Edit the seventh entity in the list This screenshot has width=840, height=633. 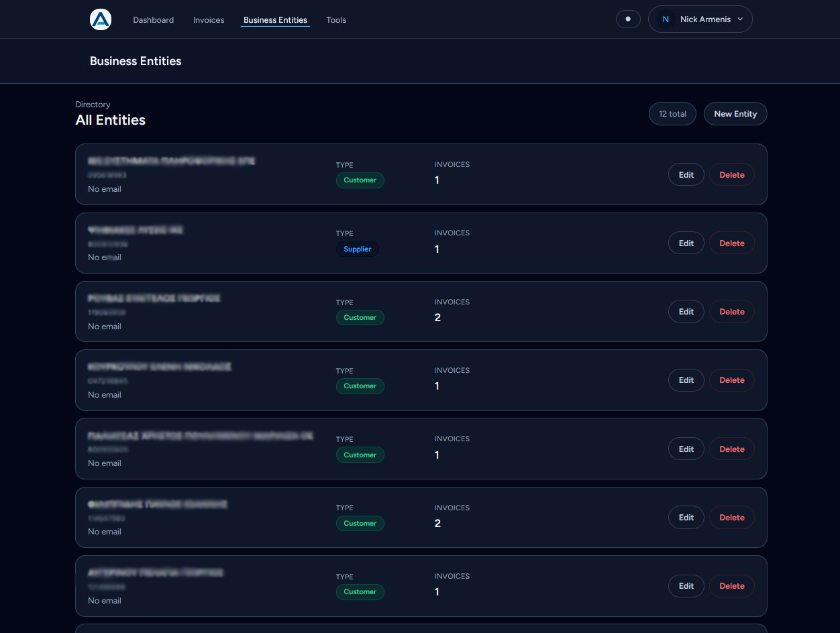pyautogui.click(x=686, y=586)
